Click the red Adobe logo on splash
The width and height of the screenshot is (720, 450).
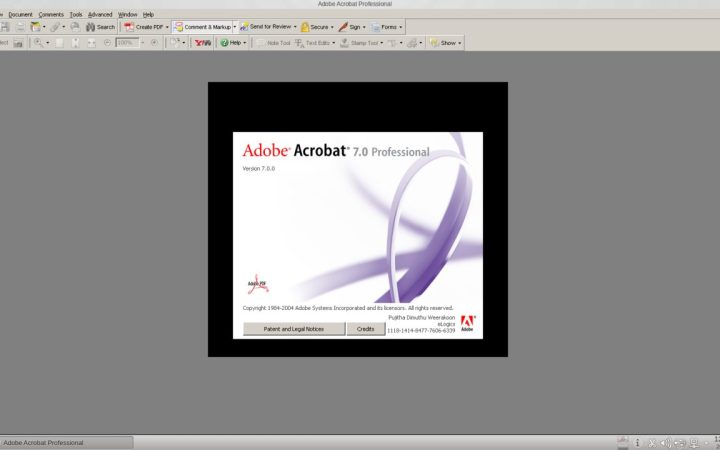[x=468, y=323]
